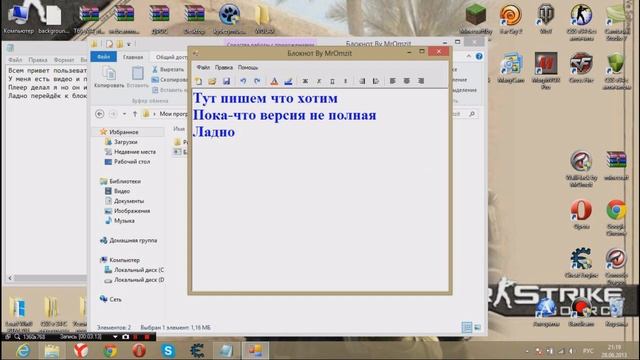Align text to the right

point(421,81)
